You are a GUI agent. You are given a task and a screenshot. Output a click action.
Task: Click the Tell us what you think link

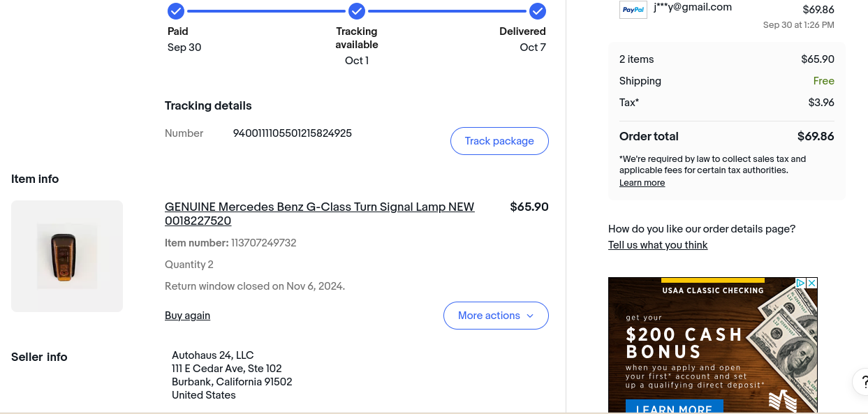click(658, 245)
